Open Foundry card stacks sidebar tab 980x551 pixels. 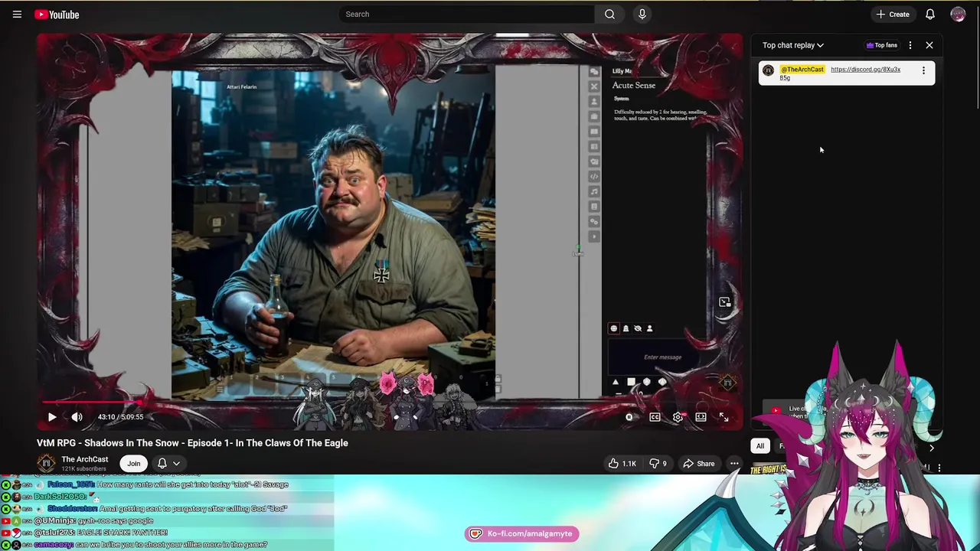point(594,162)
